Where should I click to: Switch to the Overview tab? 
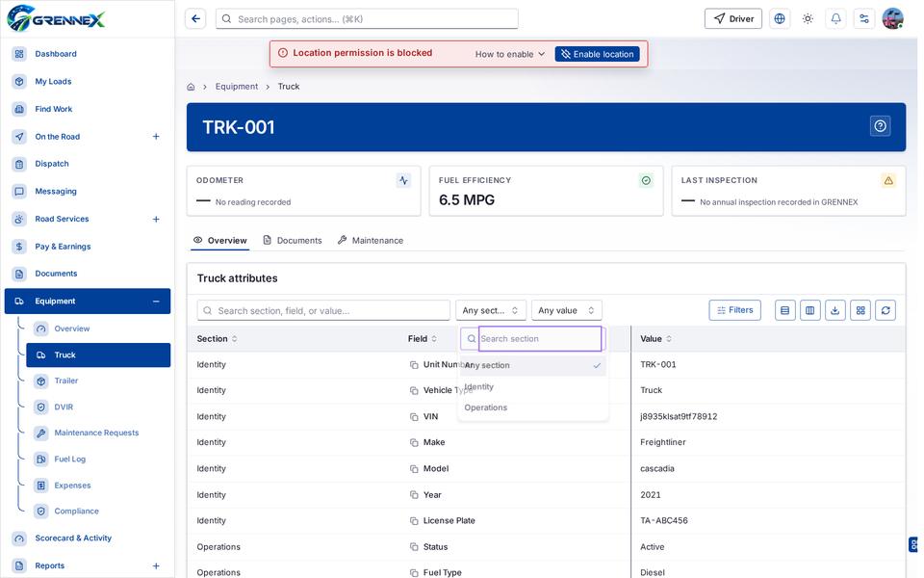click(x=219, y=241)
